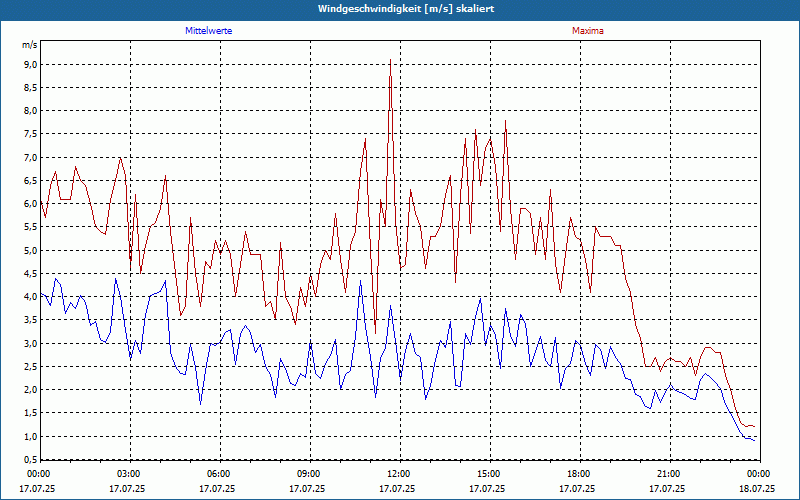The width and height of the screenshot is (800, 500).
Task: Click the 8,5 y-axis label
Action: [x=31, y=88]
